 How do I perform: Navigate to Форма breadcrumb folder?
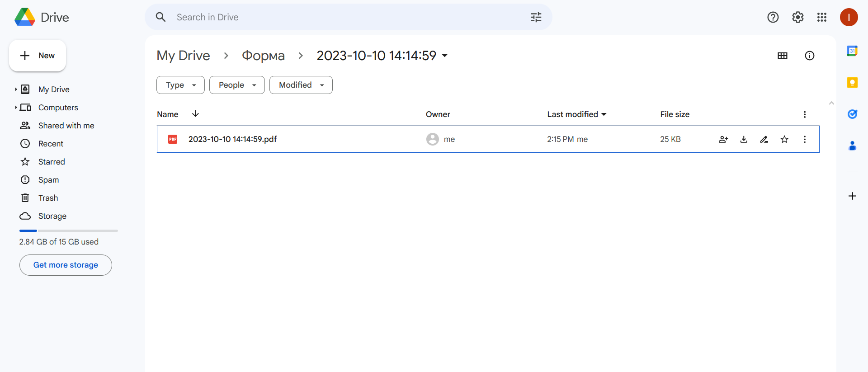263,56
